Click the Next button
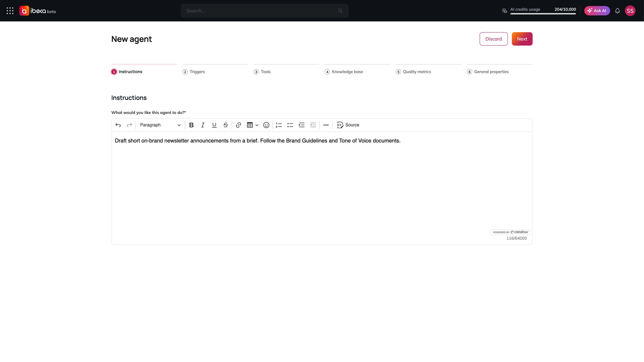 coord(522,39)
